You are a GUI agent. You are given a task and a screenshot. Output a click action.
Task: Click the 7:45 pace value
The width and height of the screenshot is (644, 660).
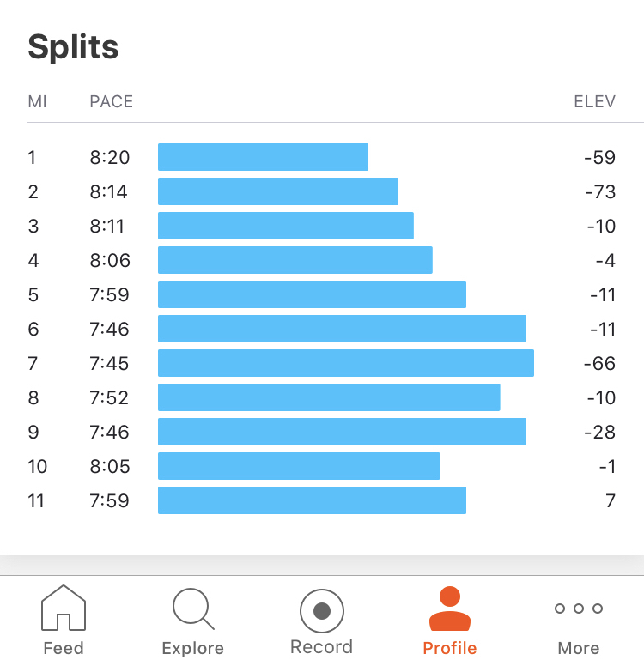(x=109, y=363)
